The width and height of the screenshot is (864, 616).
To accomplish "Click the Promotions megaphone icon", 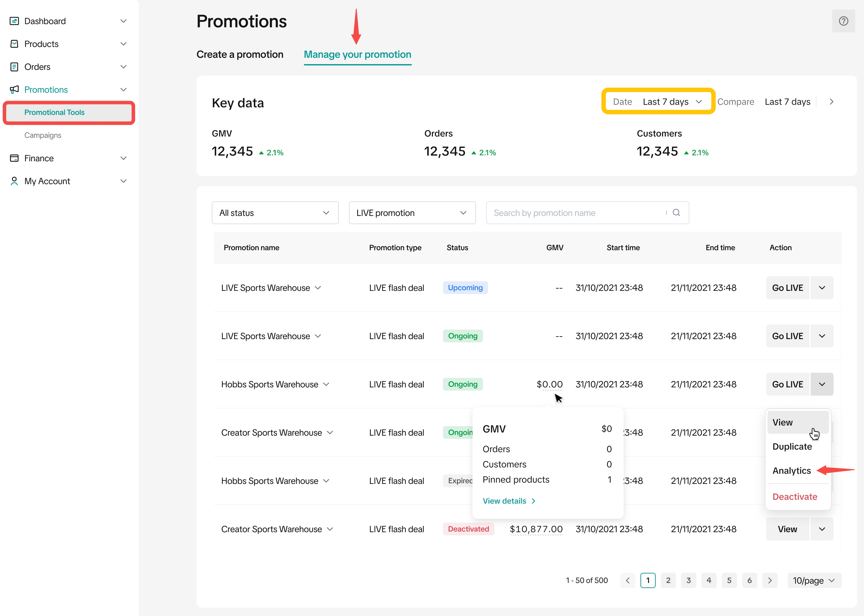I will coord(14,90).
